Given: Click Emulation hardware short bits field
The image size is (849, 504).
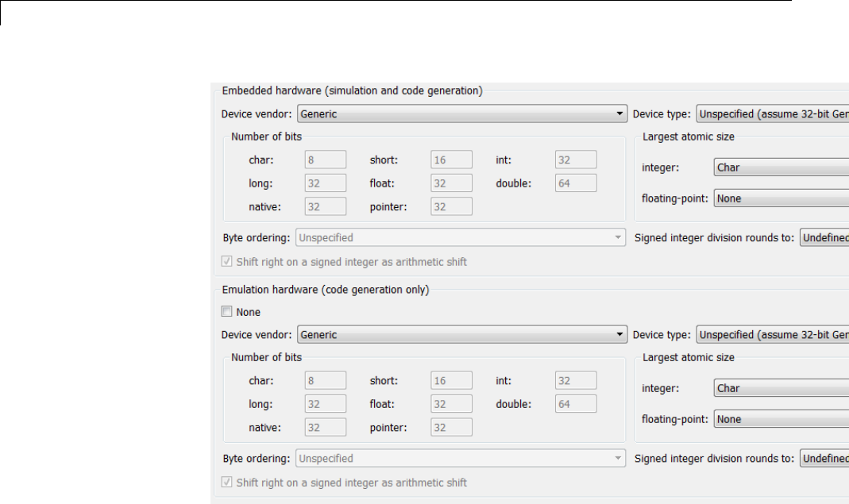Looking at the screenshot, I should point(451,381).
